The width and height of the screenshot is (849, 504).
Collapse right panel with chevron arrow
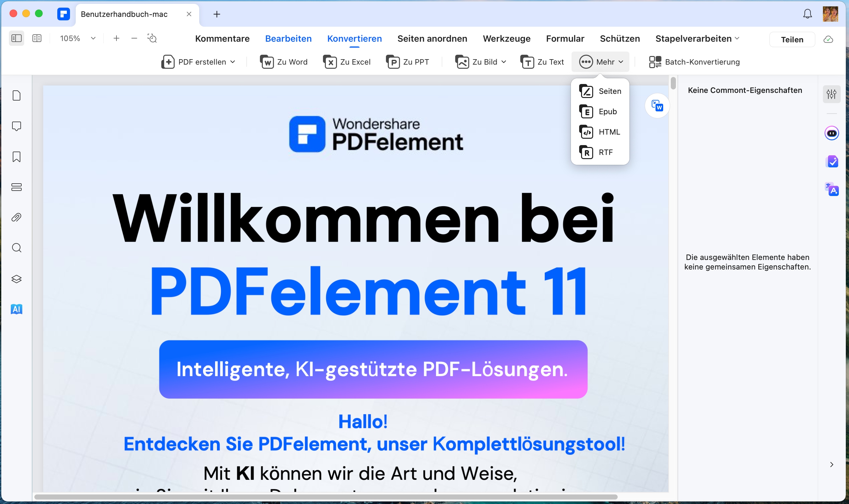[831, 465]
